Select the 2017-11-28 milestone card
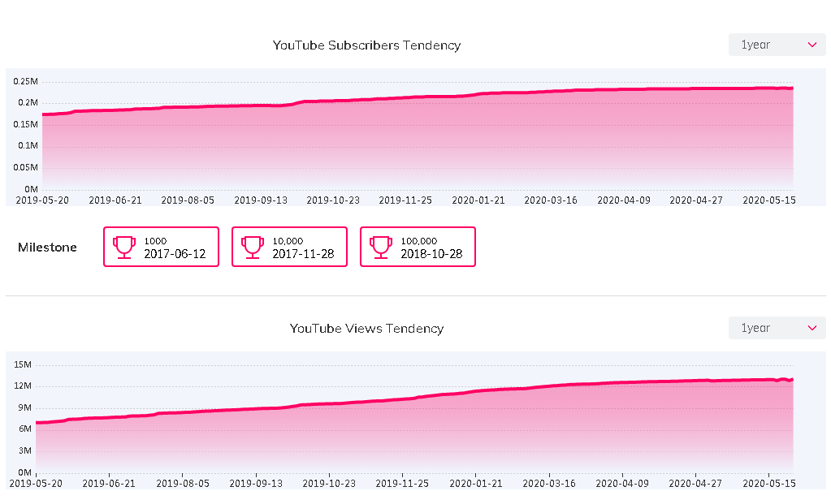Viewport: 831px width, 504px height. (x=289, y=247)
